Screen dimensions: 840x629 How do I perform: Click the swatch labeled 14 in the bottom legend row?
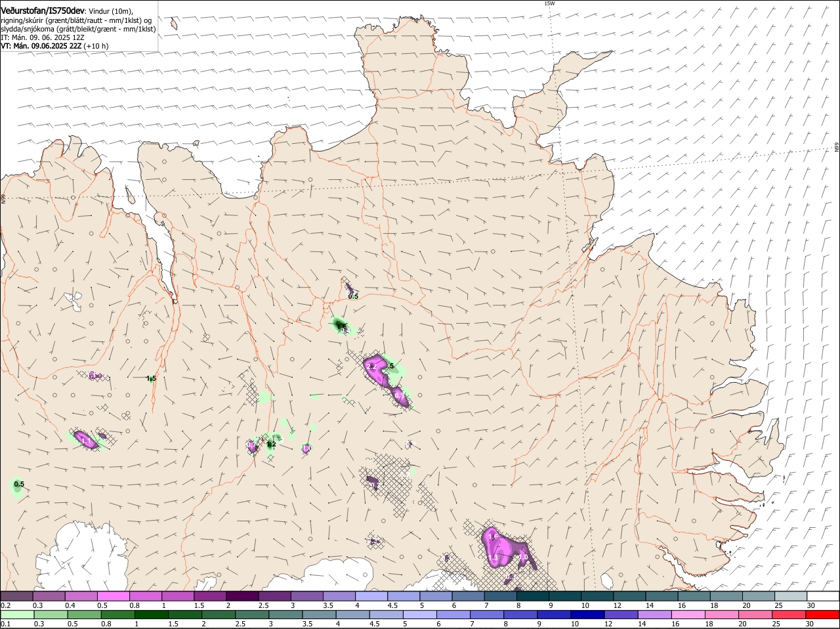pos(654,615)
